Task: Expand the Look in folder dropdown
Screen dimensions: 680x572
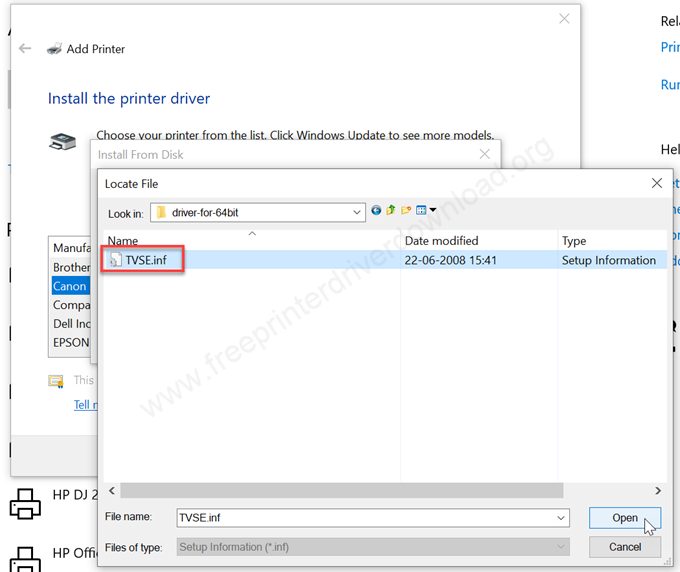Action: [356, 212]
